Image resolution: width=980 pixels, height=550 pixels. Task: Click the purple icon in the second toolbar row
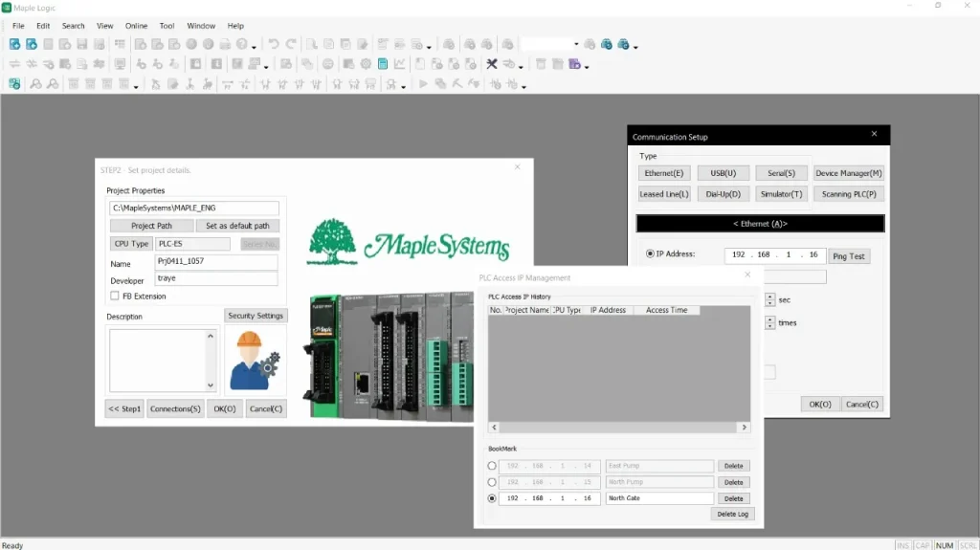coord(574,64)
